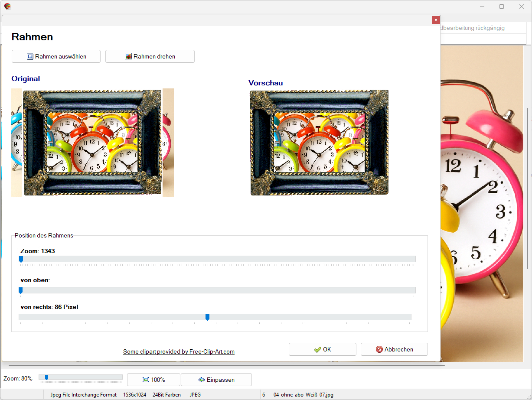532x400 pixels.
Task: Click the Vorschau framed image preview
Action: click(x=319, y=142)
